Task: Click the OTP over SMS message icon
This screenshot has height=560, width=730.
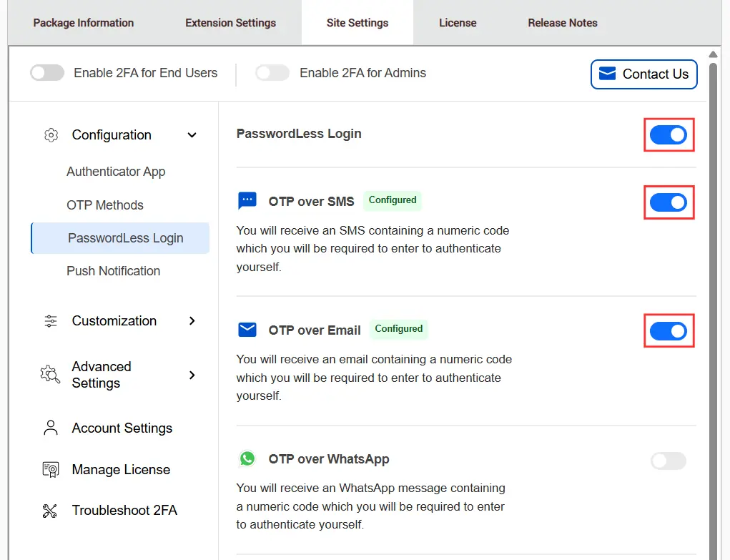Action: pos(247,200)
